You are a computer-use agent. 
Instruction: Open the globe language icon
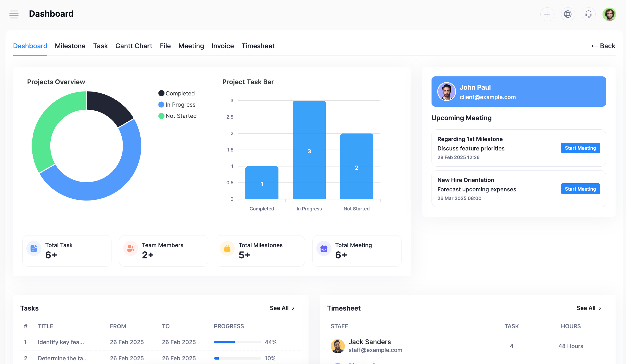[568, 14]
